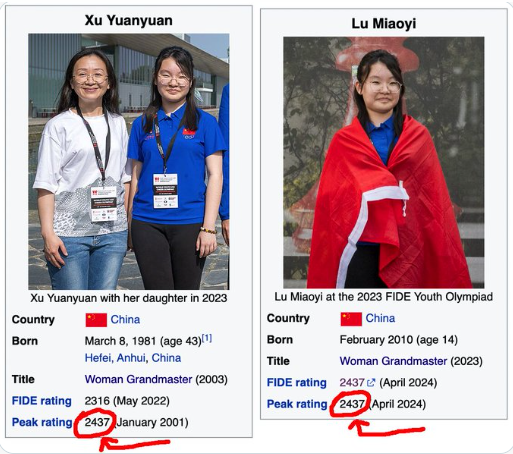The width and height of the screenshot is (513, 454).
Task: Click the China flag icon under Lu Miaoyi
Action: click(x=351, y=319)
